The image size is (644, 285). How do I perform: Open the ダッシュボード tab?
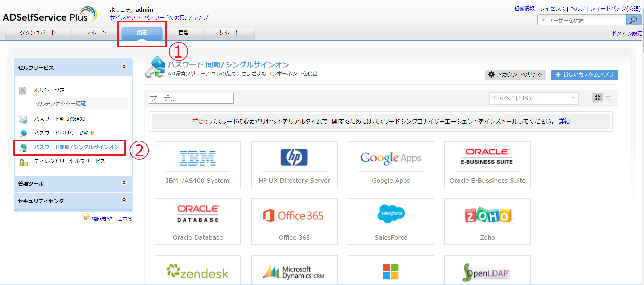38,33
